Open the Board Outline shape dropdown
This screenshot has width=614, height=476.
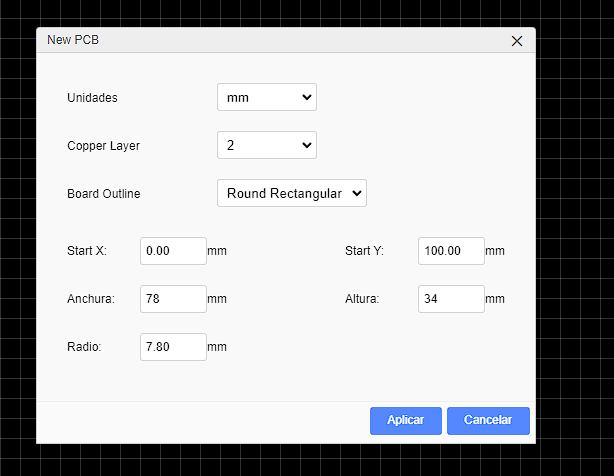291,193
